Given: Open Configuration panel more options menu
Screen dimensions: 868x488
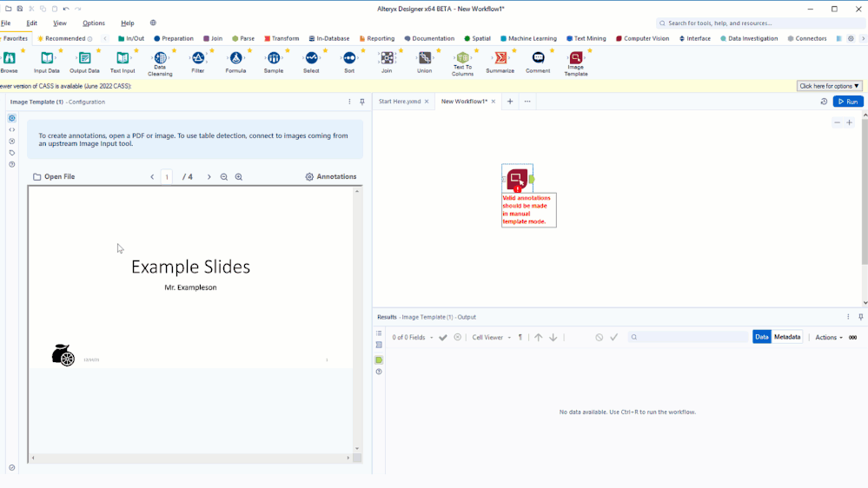Looking at the screenshot, I should coord(349,102).
